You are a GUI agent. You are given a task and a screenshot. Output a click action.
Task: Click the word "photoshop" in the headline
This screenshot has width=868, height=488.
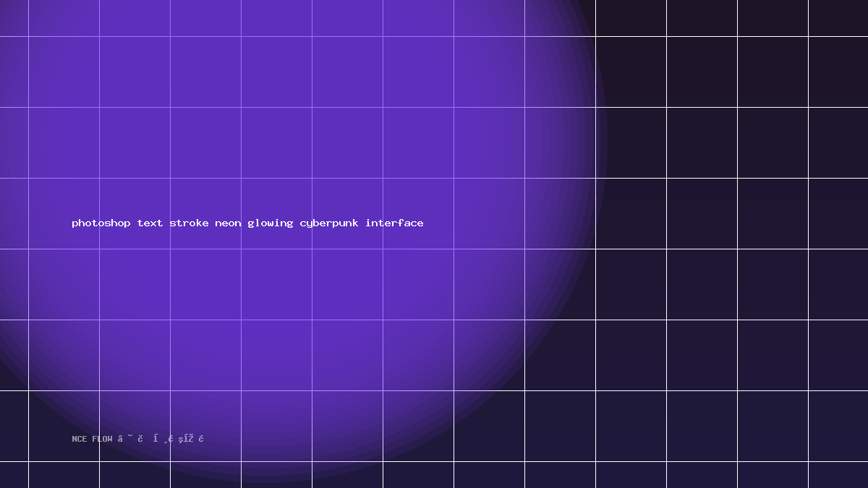click(x=101, y=223)
